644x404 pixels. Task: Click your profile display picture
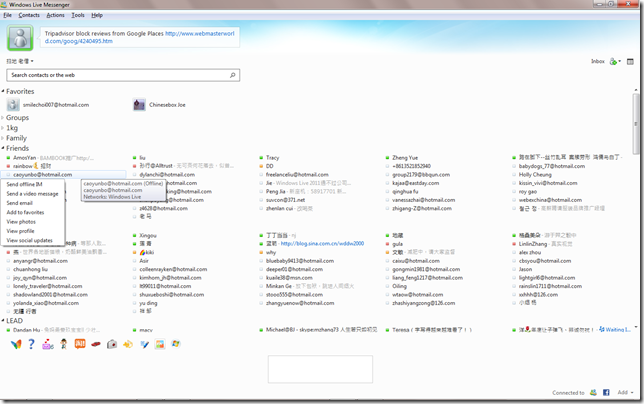click(x=20, y=38)
